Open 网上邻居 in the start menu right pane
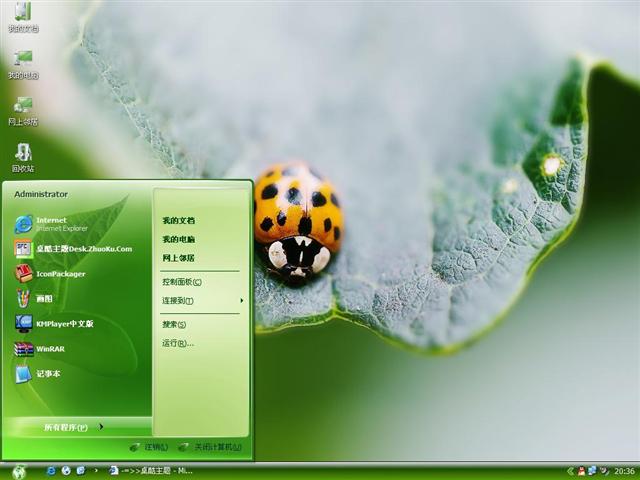Image resolution: width=640 pixels, height=480 pixels. click(178, 258)
